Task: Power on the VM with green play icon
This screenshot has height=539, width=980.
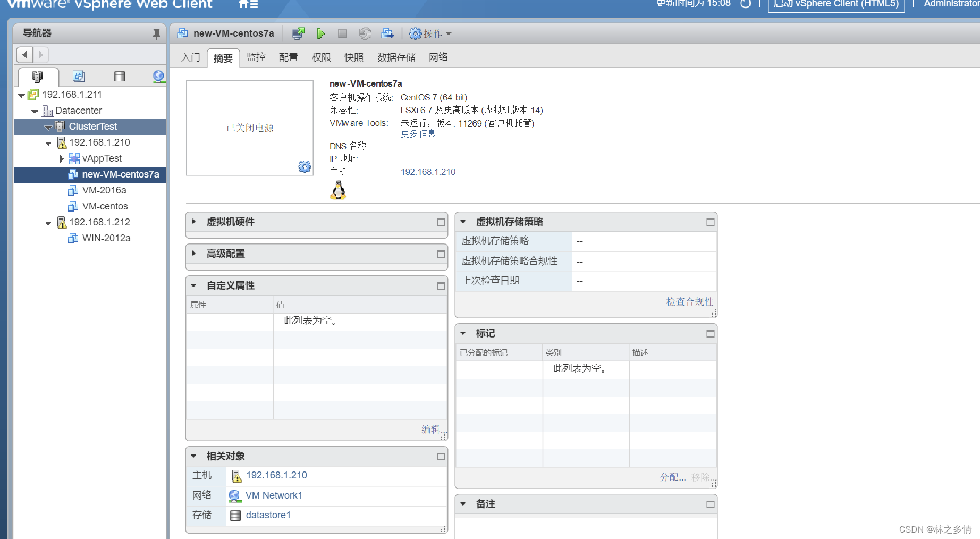Action: coord(320,33)
